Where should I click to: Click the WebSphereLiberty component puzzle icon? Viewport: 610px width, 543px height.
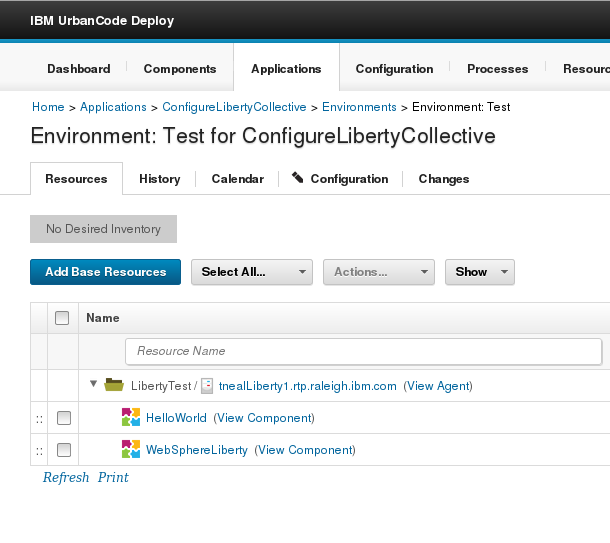[131, 449]
